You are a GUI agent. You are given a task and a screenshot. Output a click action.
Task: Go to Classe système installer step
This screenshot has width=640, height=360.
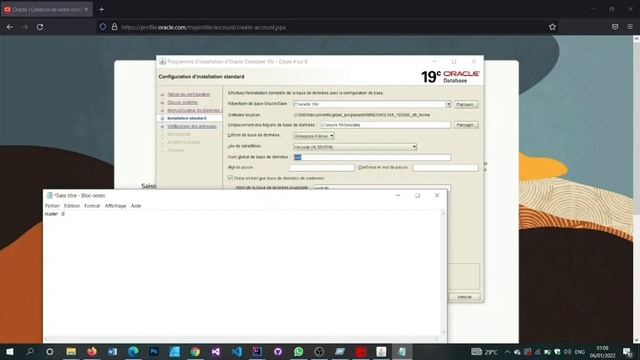point(182,102)
